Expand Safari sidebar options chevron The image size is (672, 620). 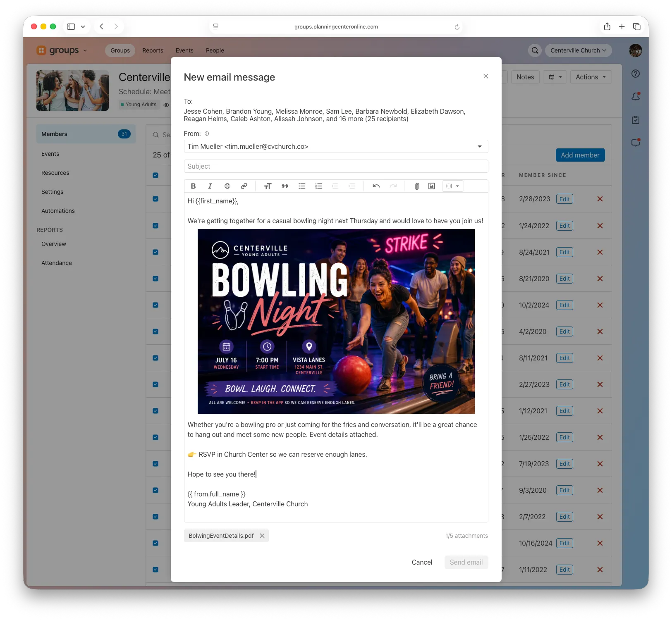83,26
